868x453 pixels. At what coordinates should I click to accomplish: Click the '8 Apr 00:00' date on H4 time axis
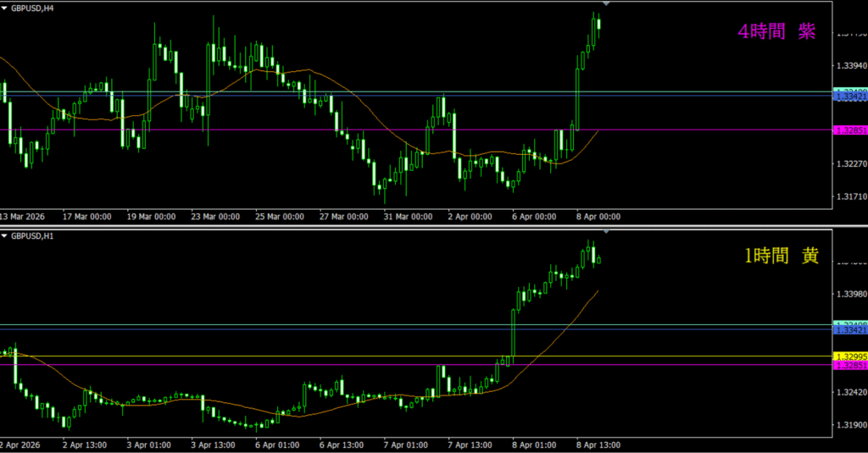click(x=598, y=217)
